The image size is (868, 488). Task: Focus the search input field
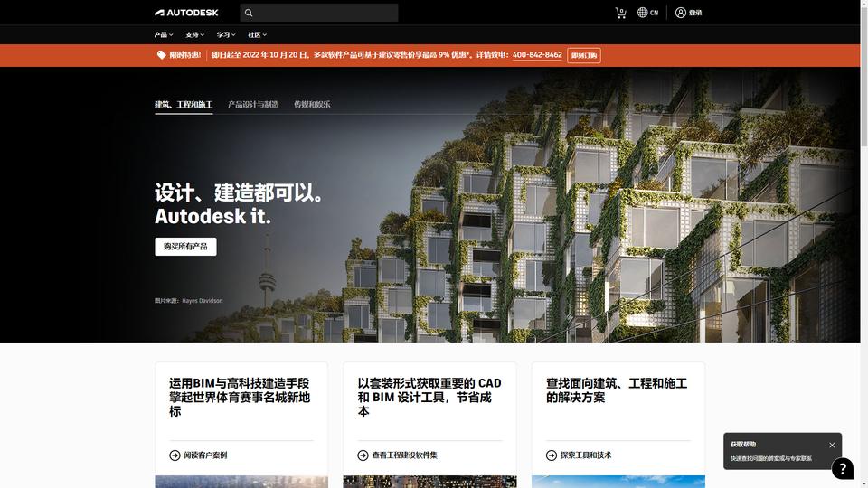(x=319, y=13)
